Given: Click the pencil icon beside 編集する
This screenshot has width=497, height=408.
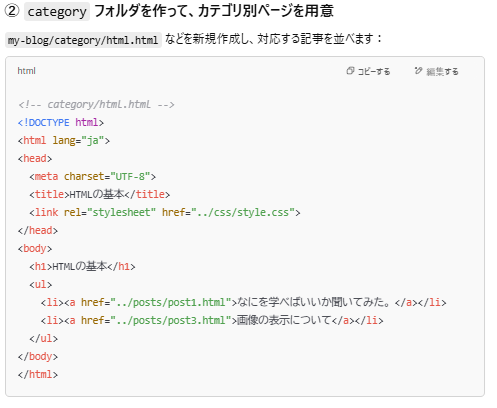Looking at the screenshot, I should click(418, 71).
